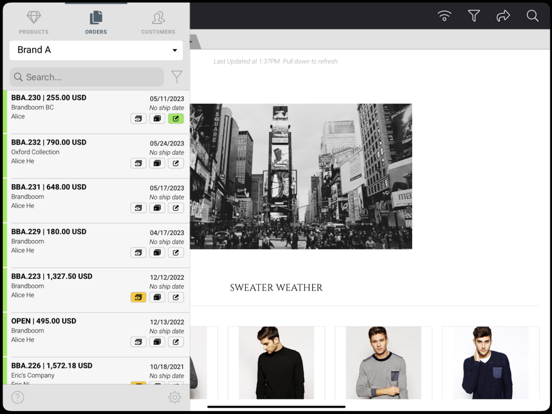Viewport: 552px width, 414px height.
Task: Click customer name Oxford Collection
Action: [35, 152]
